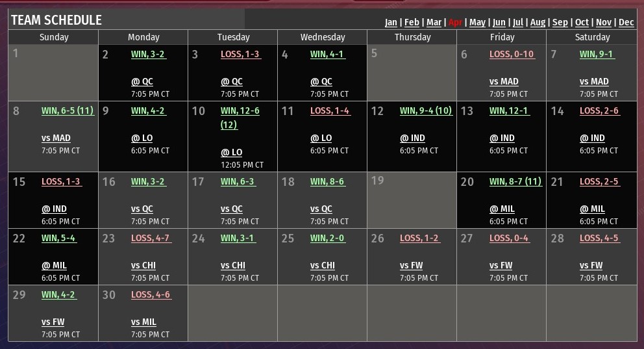
Task: View April 28 result LOSS, 4-5
Action: [600, 238]
